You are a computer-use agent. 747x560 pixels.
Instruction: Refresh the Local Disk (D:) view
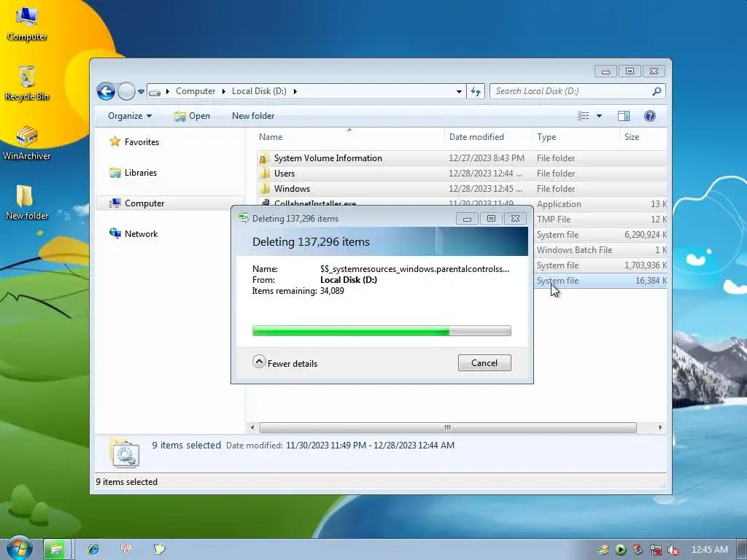pyautogui.click(x=476, y=91)
